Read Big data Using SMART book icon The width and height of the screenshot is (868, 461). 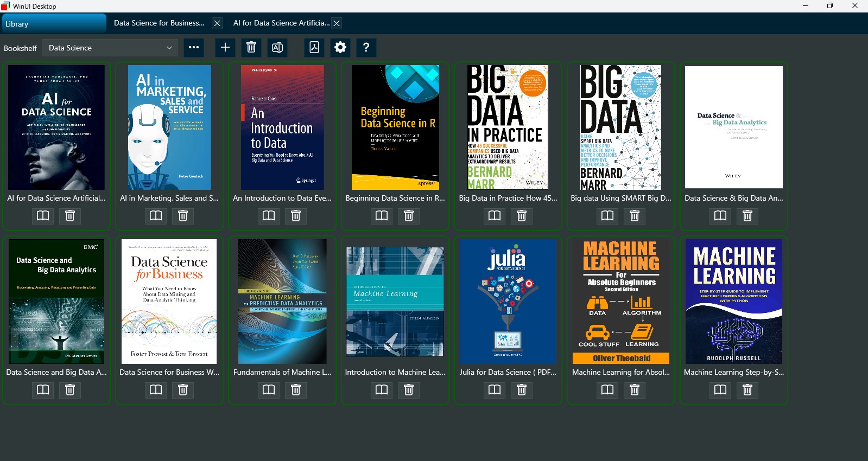point(607,216)
